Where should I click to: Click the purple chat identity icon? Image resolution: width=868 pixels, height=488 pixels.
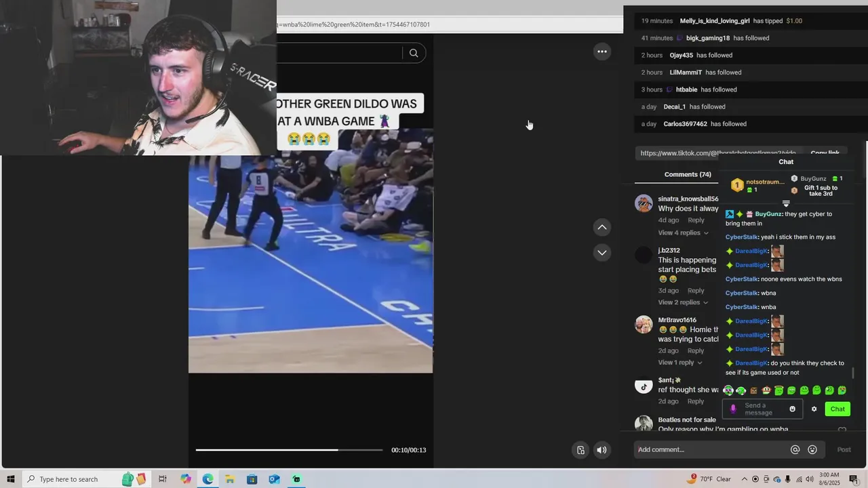(733, 409)
